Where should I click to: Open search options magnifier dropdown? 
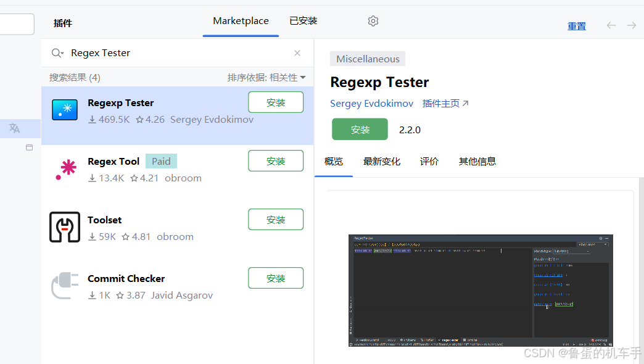point(57,53)
